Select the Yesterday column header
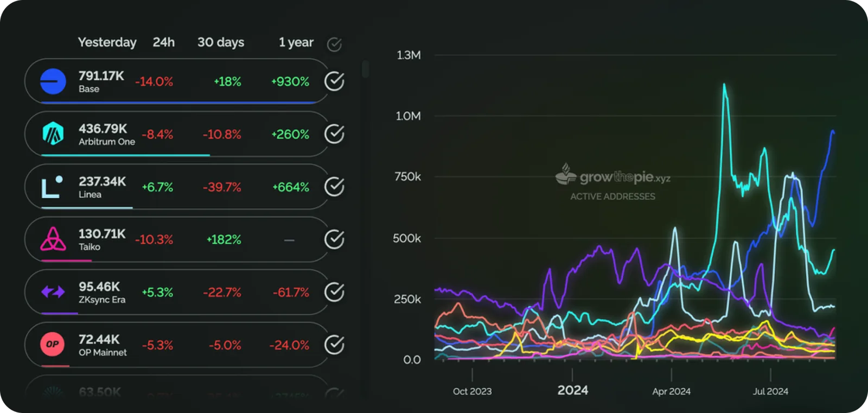 pyautogui.click(x=107, y=42)
